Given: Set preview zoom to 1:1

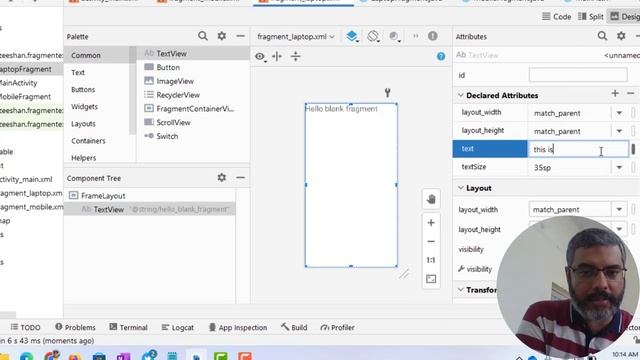Looking at the screenshot, I should pos(431,260).
